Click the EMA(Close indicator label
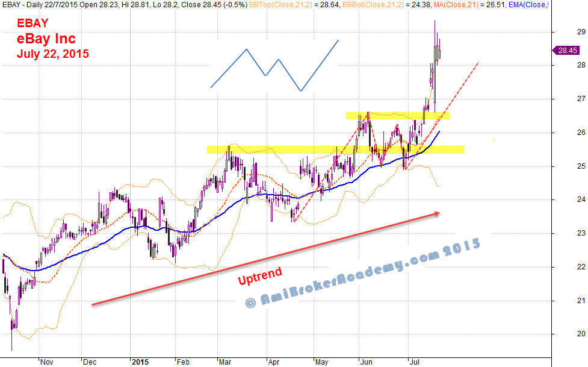Viewport: 588px width, 367px height. (x=529, y=4)
